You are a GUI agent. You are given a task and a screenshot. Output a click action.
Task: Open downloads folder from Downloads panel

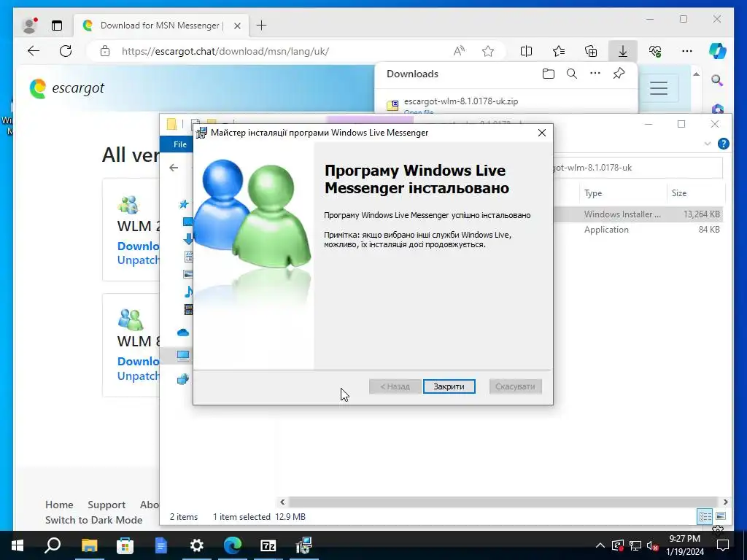pos(549,74)
